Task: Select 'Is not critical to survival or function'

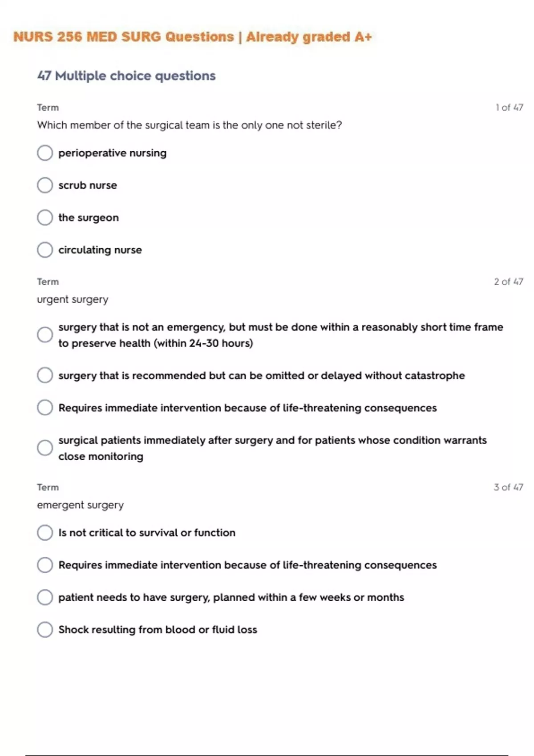Action: point(45,533)
